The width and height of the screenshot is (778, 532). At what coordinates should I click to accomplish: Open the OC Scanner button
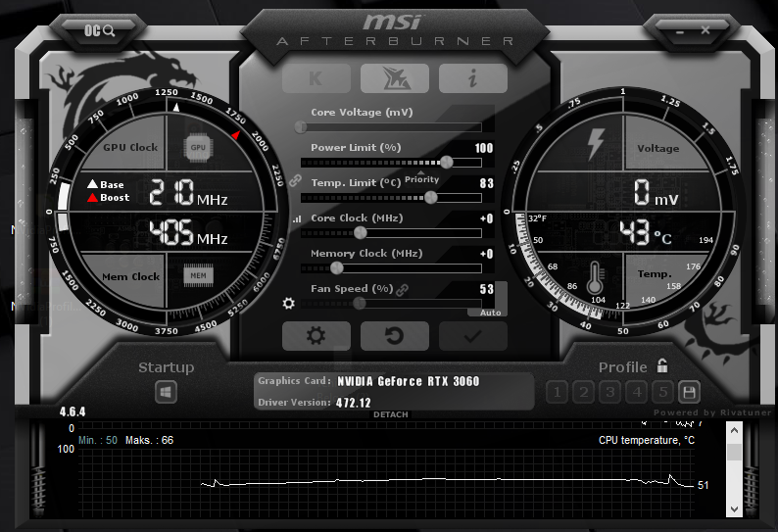pyautogui.click(x=99, y=30)
